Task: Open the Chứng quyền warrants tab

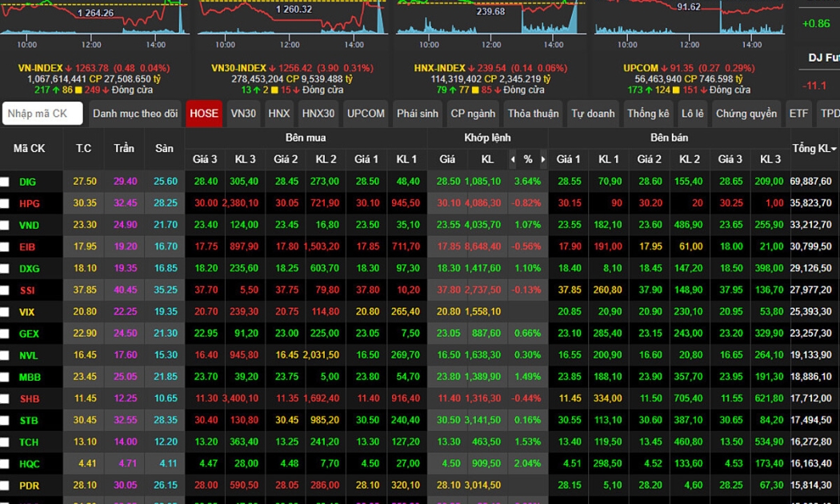Action: [746, 114]
